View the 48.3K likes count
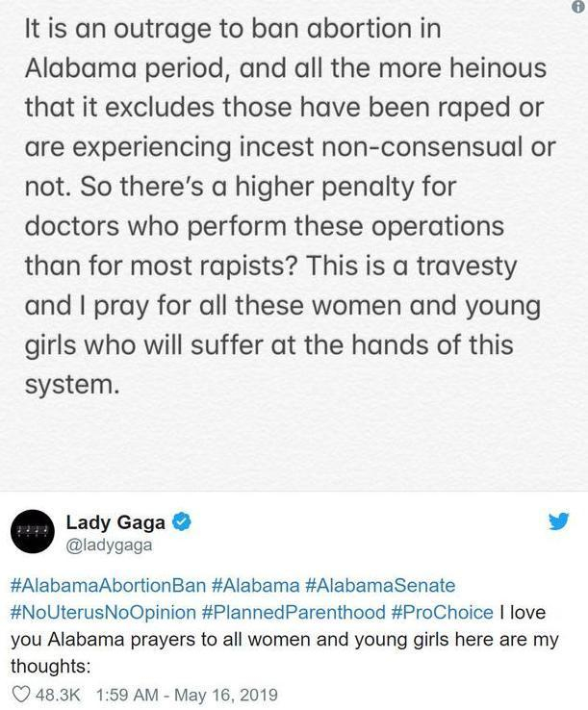 (58, 694)
